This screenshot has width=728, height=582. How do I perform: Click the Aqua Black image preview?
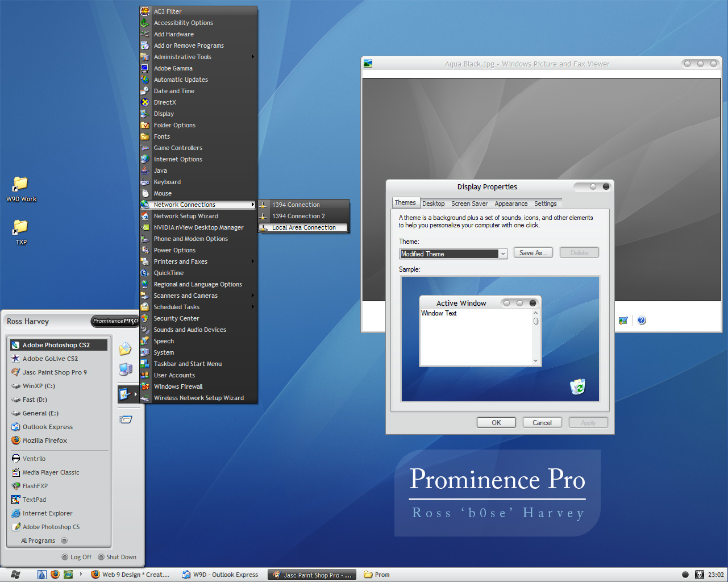pos(542,190)
